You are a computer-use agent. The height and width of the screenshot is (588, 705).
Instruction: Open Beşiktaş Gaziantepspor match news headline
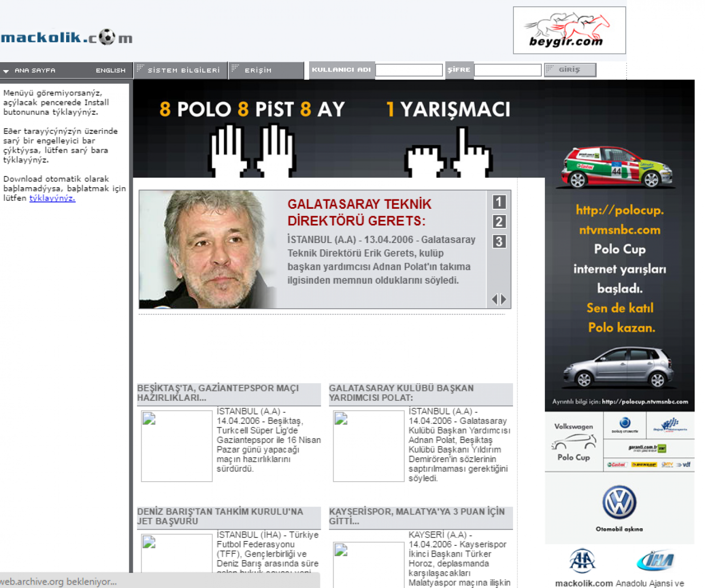pyautogui.click(x=218, y=393)
